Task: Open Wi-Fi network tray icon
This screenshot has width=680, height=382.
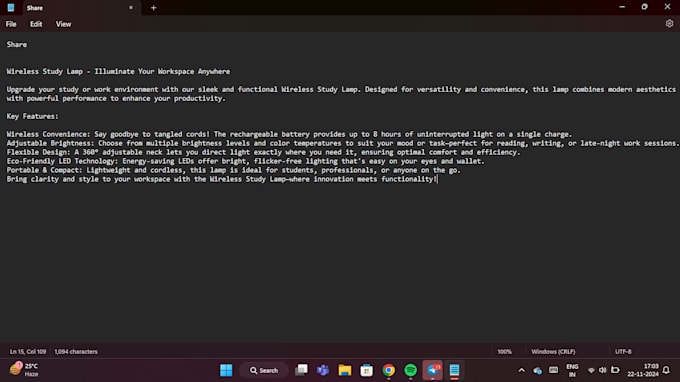Action: pos(591,370)
